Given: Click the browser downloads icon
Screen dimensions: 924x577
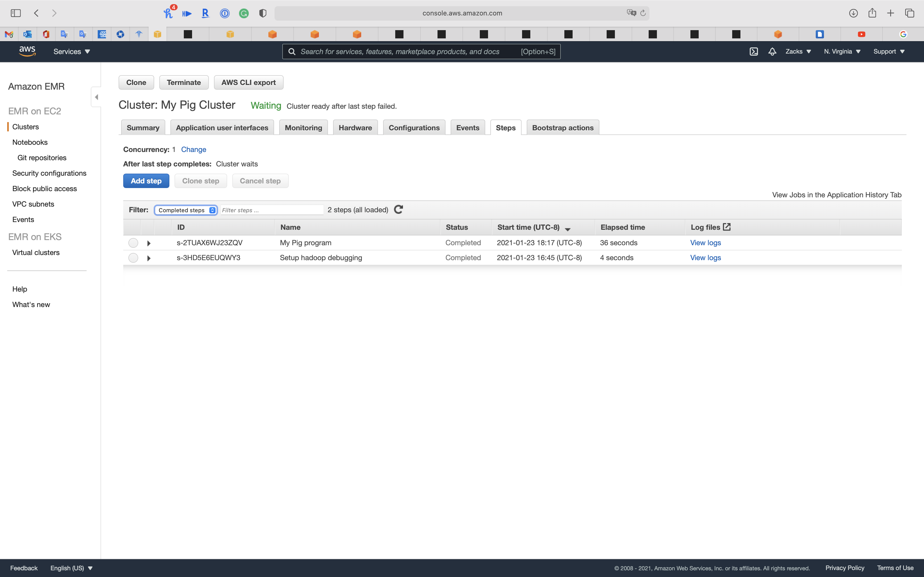Looking at the screenshot, I should [x=853, y=13].
